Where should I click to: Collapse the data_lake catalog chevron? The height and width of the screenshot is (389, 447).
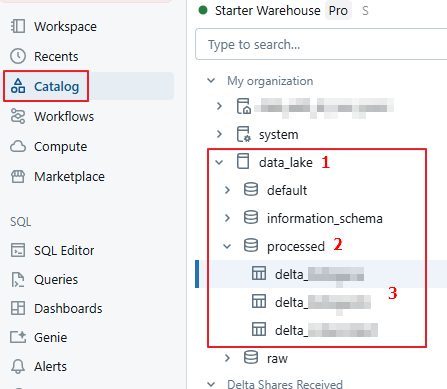tap(219, 162)
